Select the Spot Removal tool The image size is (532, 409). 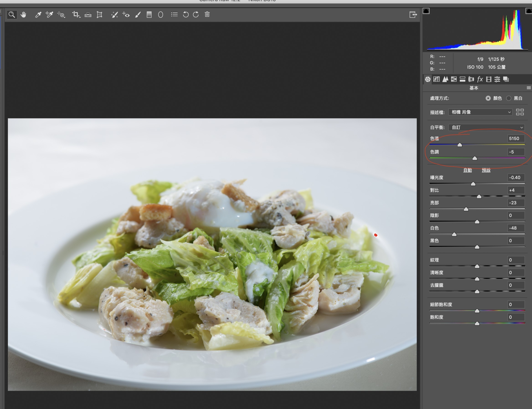tap(114, 15)
